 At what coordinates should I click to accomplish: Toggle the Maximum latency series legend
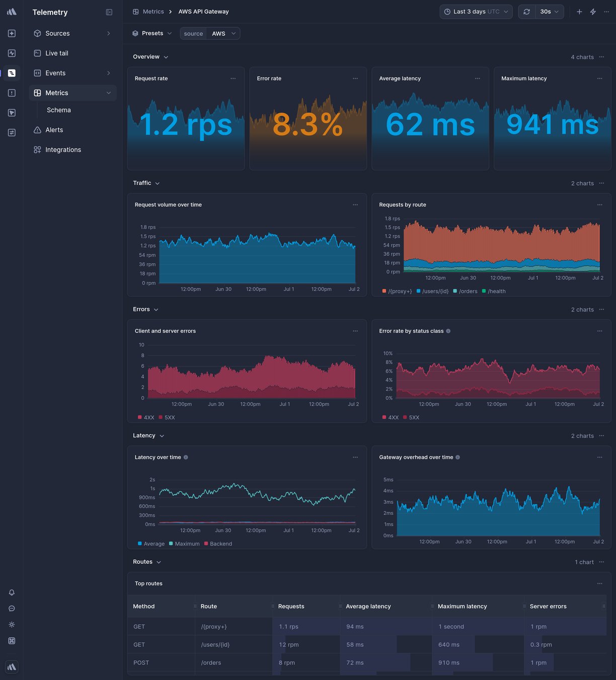pyautogui.click(x=184, y=544)
